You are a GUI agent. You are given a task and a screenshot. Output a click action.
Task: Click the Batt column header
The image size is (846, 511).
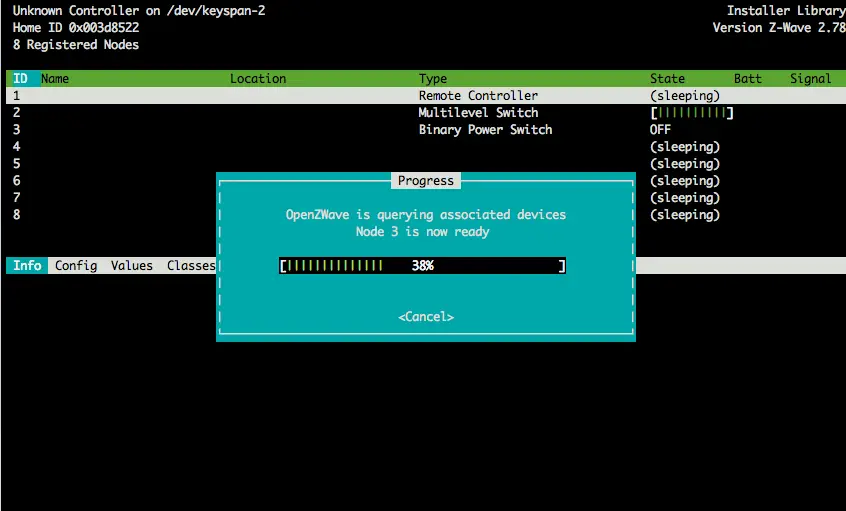[747, 79]
